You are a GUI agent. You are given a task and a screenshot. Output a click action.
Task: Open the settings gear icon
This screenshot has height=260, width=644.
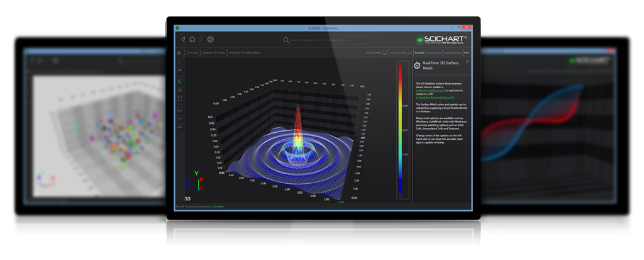click(210, 40)
